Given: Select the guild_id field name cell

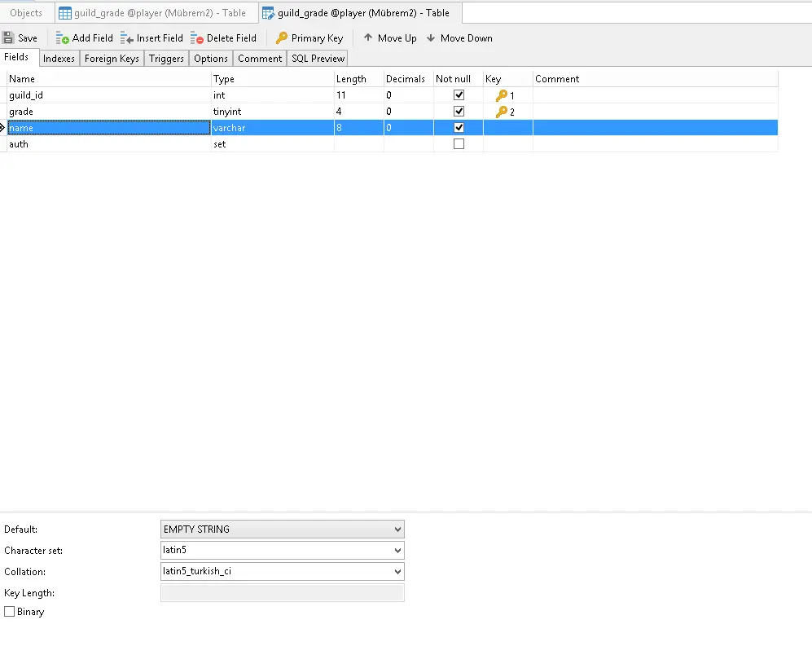Looking at the screenshot, I should [x=109, y=95].
